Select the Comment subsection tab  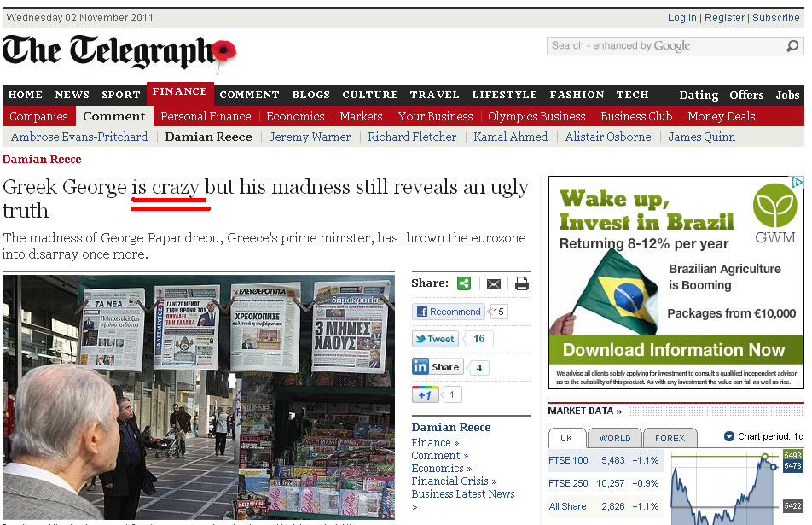coord(114,116)
